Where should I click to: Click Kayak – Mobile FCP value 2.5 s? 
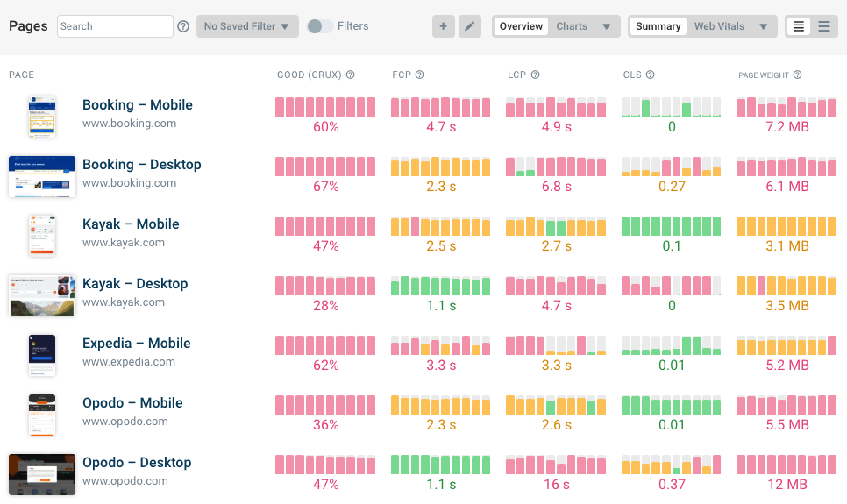tap(441, 246)
